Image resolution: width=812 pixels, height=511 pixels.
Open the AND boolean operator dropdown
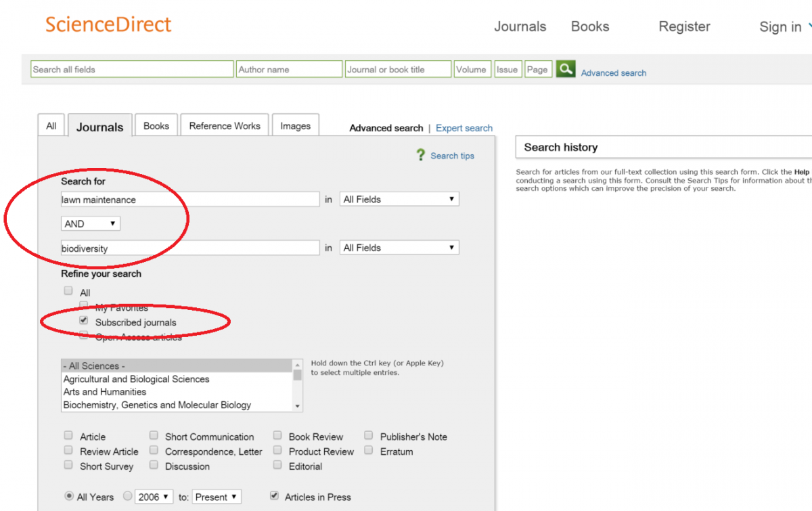coord(90,223)
